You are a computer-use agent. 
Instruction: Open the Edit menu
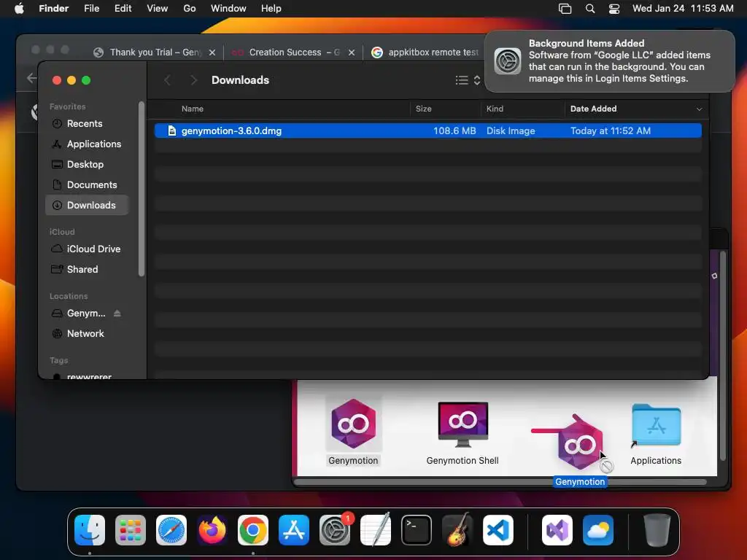pos(123,9)
